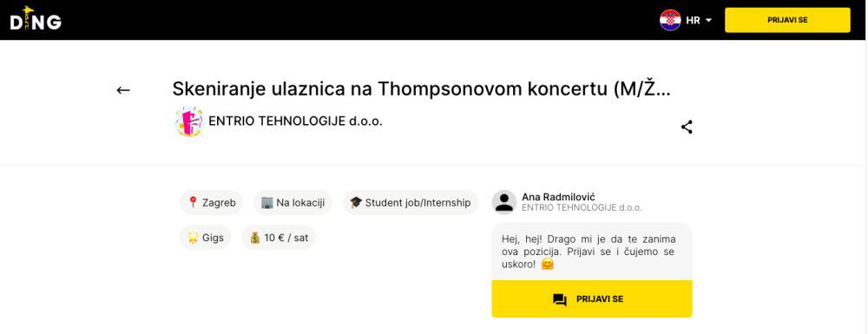This screenshot has height=334, width=868.
Task: Select the Na lokaciji tag
Action: [x=293, y=202]
